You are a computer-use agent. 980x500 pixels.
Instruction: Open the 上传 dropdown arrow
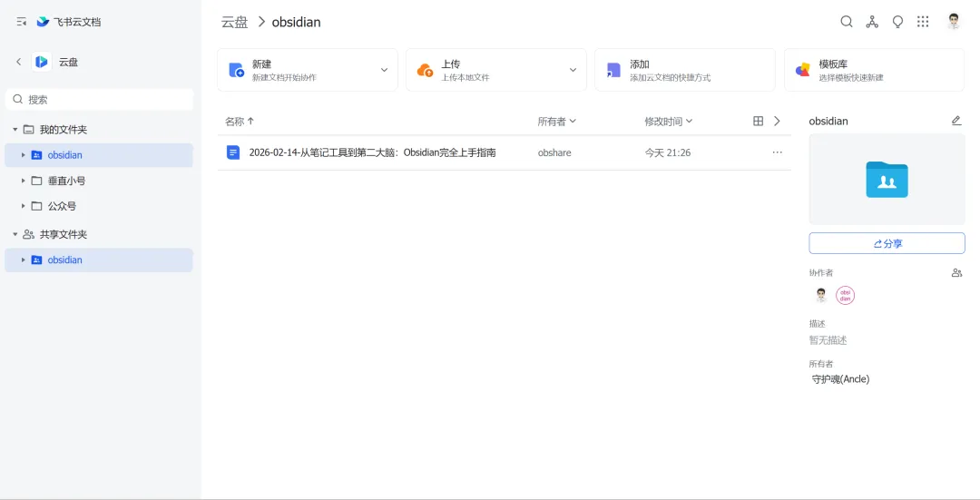pos(573,70)
